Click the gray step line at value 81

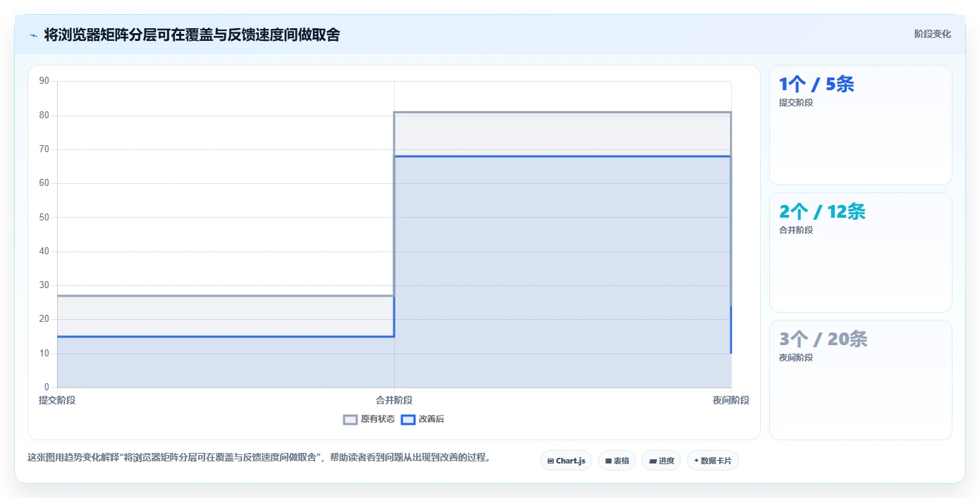coord(563,112)
